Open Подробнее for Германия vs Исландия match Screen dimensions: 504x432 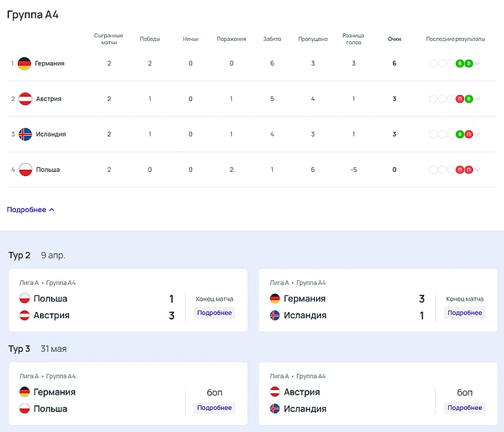pyautogui.click(x=465, y=313)
